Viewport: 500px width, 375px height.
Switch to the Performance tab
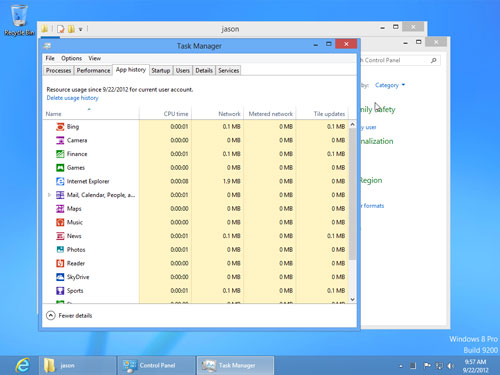tap(93, 70)
